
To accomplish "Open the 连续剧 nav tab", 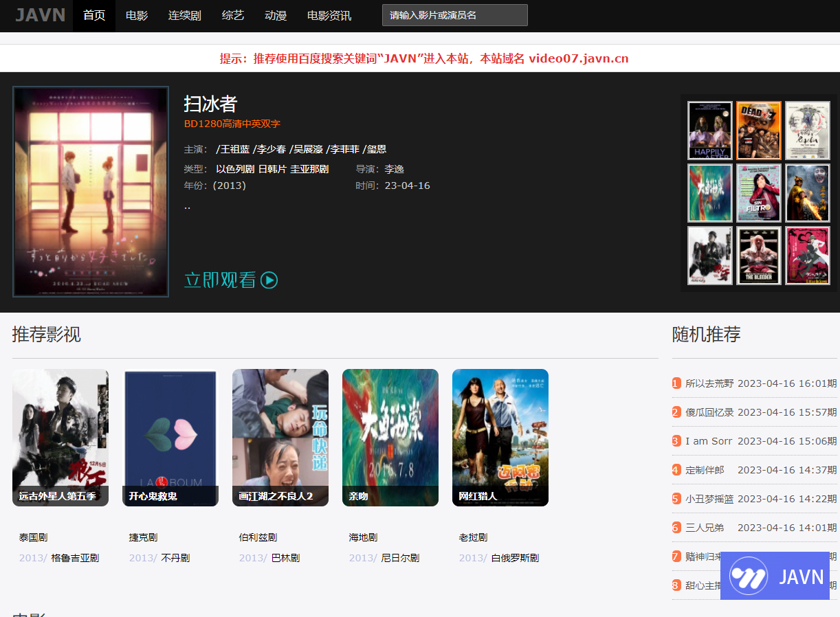I will point(185,16).
